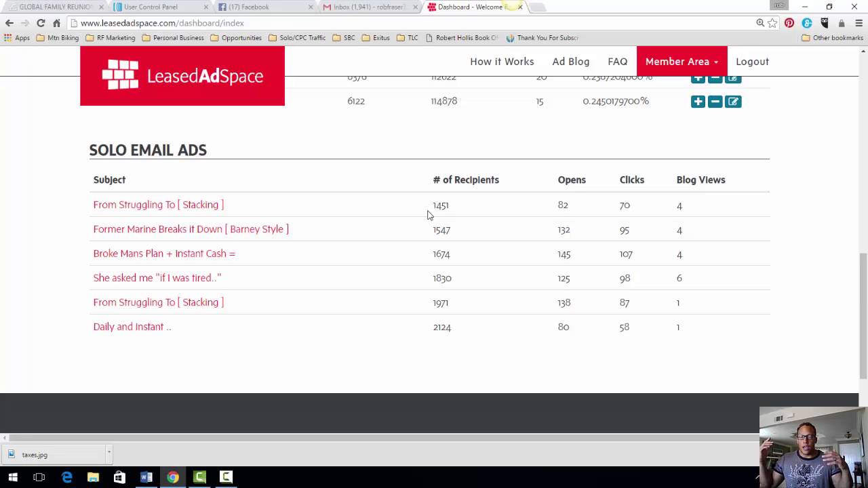This screenshot has height=488, width=868.
Task: Click the 'rob' profile button in title bar
Action: click(x=779, y=5)
